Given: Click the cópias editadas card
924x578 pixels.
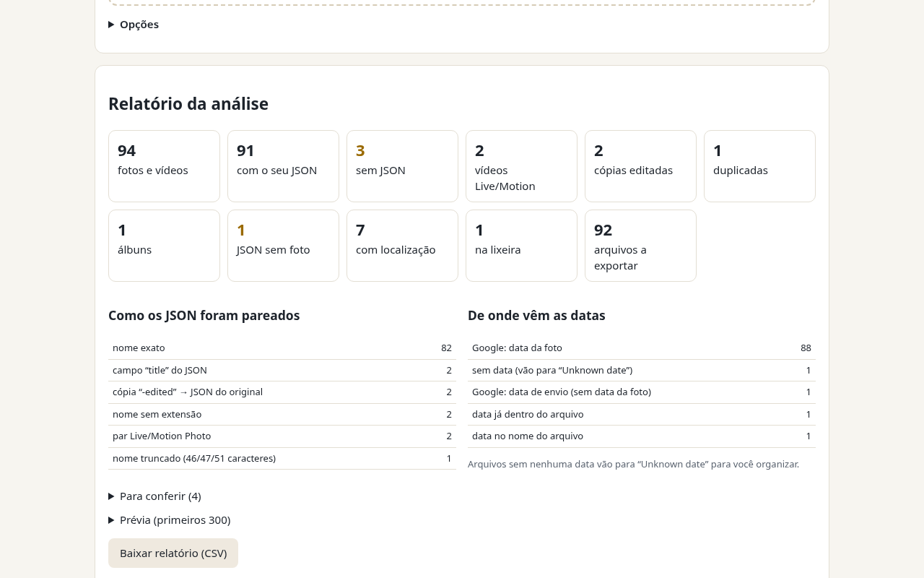Looking at the screenshot, I should pyautogui.click(x=640, y=166).
